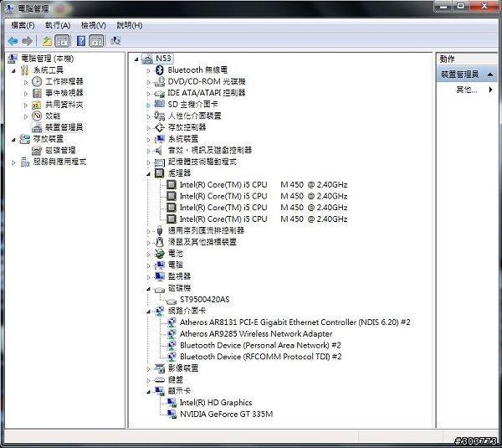Select NVIDIA GeForce GT 335M adapter
This screenshot has width=502, height=448.
point(227,414)
